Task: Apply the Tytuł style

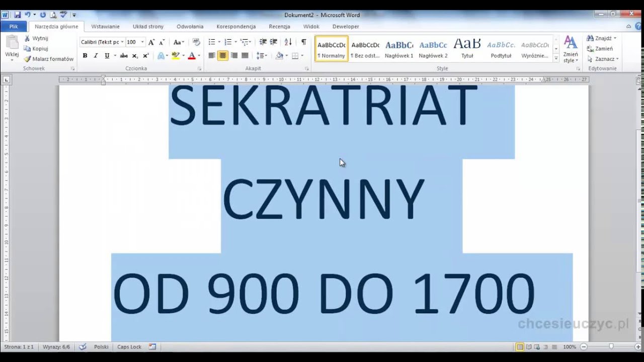Action: click(467, 49)
